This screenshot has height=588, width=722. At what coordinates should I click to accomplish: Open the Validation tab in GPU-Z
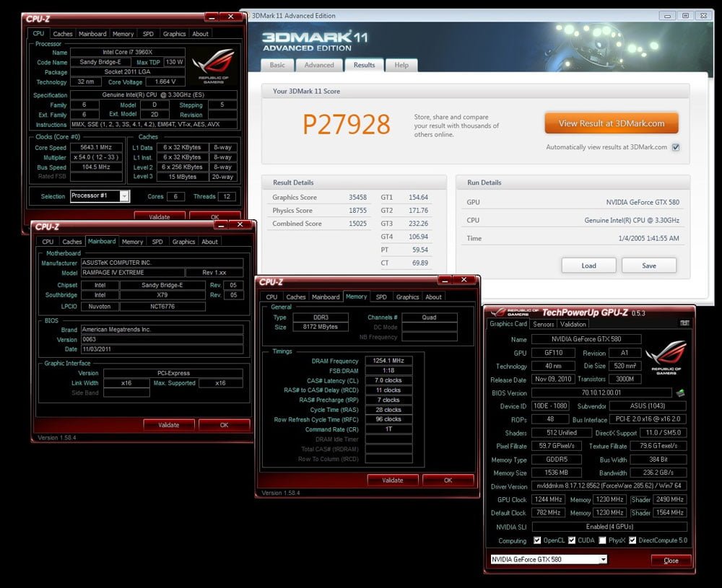click(x=573, y=324)
